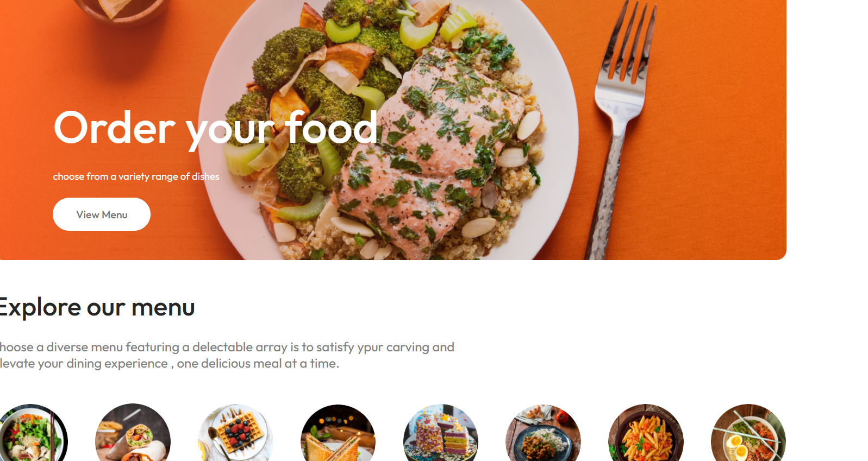Pick the grilled sandwich category image

(x=338, y=432)
